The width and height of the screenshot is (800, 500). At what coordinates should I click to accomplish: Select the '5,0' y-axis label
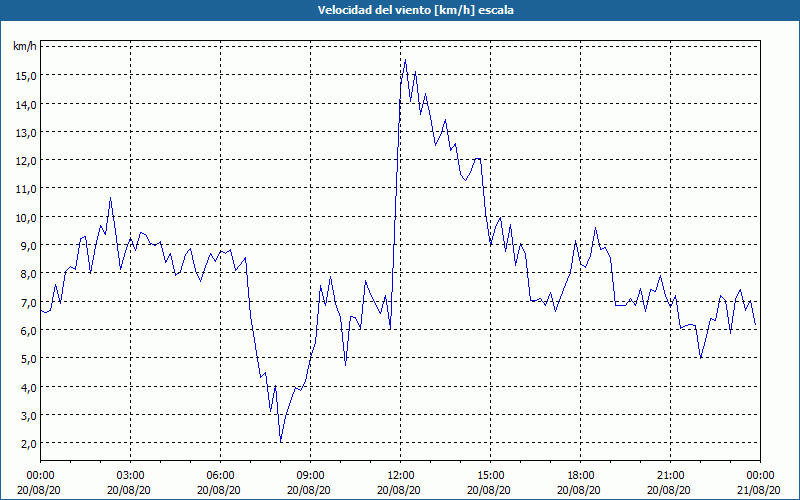29,358
